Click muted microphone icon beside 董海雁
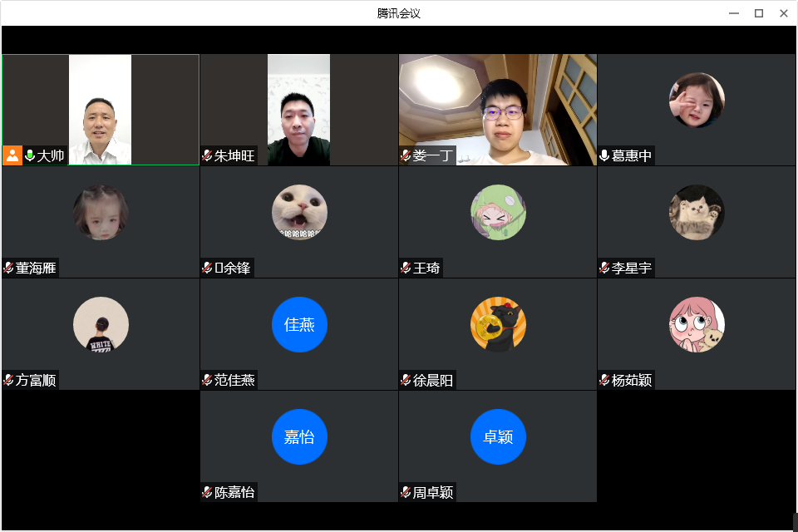Viewport: 798px width, 532px height. click(8, 268)
